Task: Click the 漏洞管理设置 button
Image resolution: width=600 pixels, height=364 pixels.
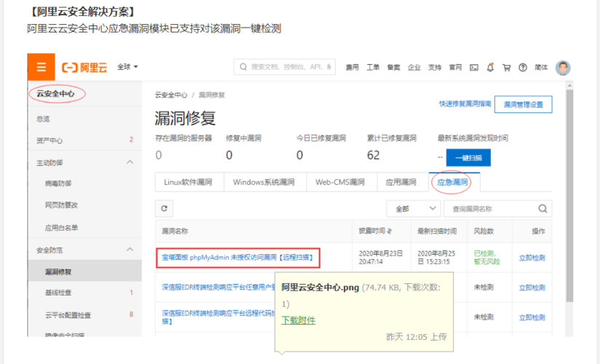Action: [x=523, y=105]
